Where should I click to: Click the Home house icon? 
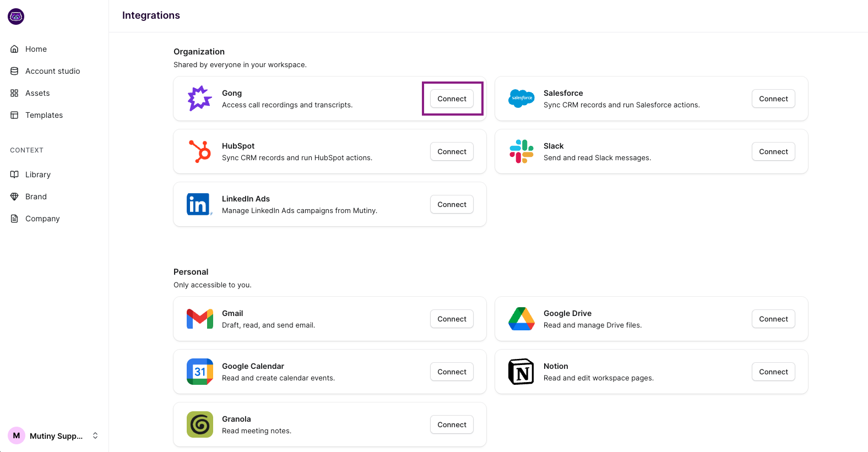click(x=14, y=49)
